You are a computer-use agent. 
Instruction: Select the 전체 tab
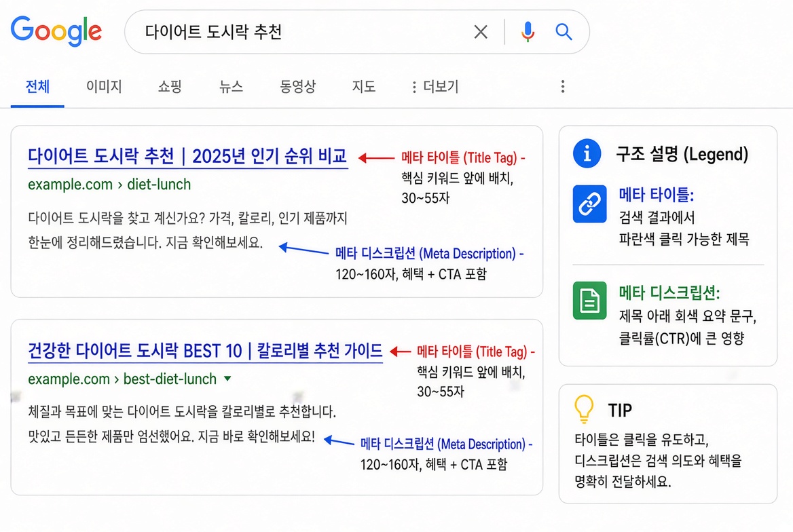37,86
